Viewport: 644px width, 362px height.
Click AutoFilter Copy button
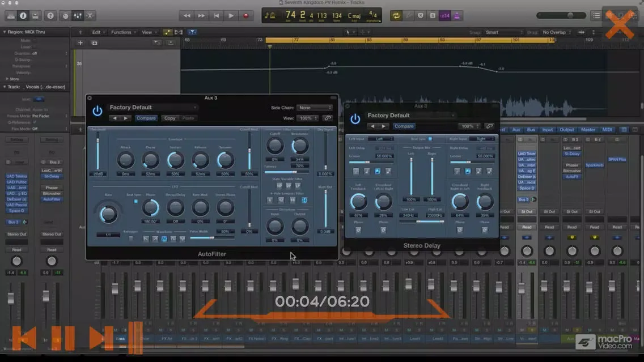pos(170,118)
